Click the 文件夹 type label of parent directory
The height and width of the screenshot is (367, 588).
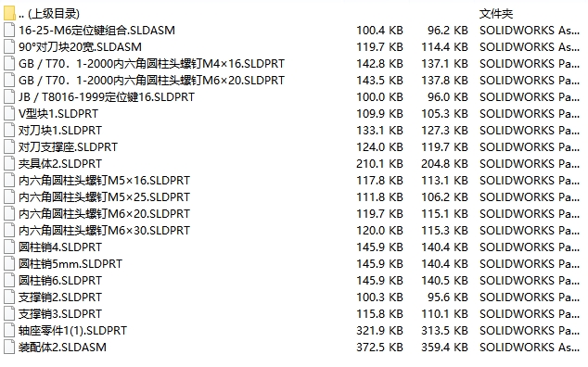pyautogui.click(x=496, y=14)
